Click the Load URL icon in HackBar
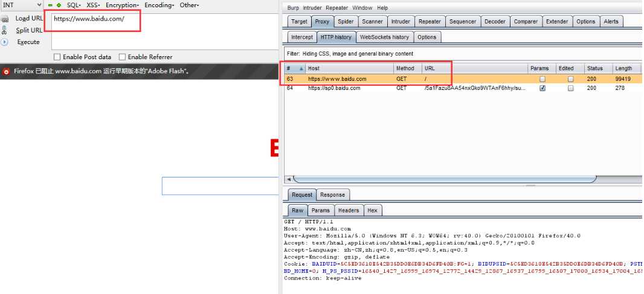Image resolution: width=644 pixels, height=294 pixels. [4, 19]
